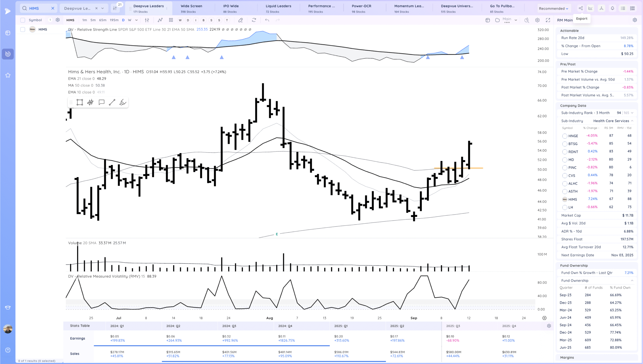Switch to the Power-DCR tab

click(361, 8)
